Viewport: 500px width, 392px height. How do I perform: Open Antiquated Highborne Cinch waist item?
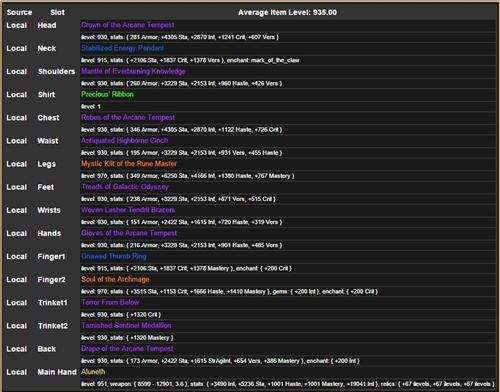click(x=125, y=141)
